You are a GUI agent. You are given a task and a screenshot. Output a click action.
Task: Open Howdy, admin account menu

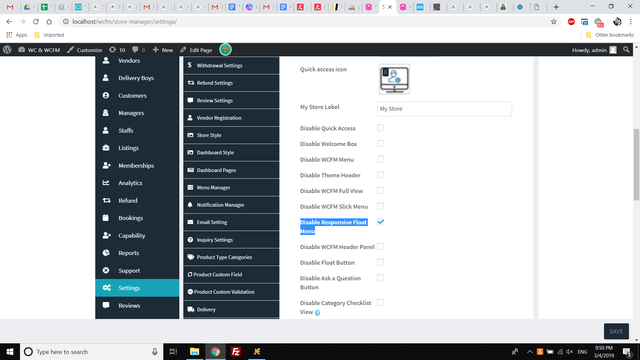pos(594,50)
